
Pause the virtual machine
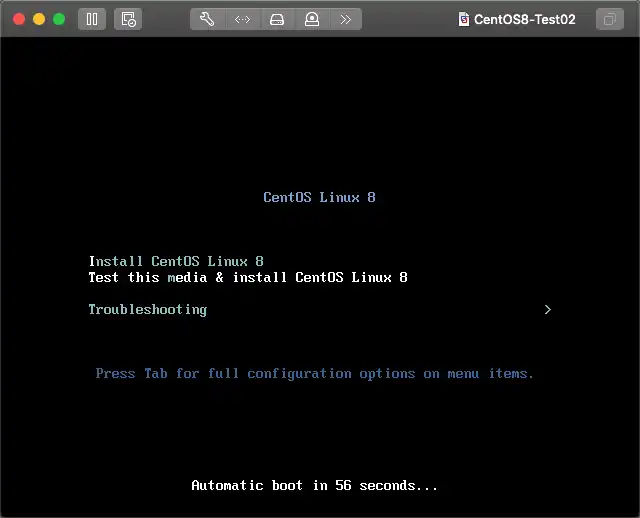pos(92,19)
